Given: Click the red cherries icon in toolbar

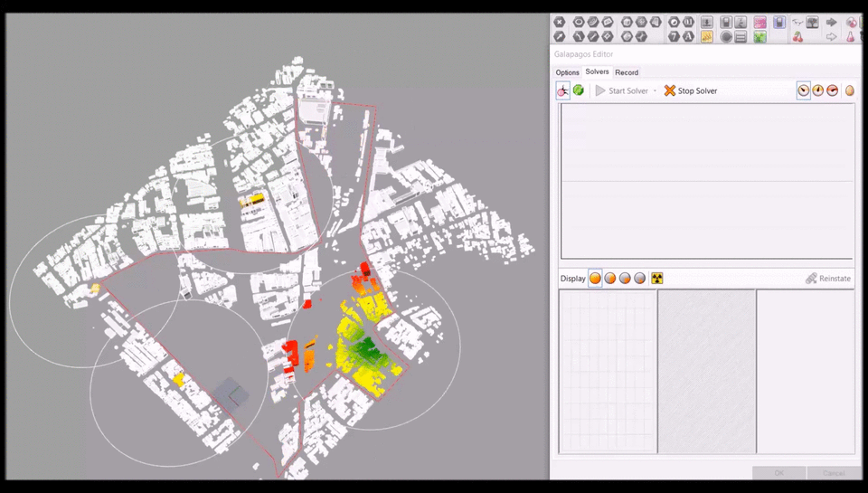Looking at the screenshot, I should point(798,37).
